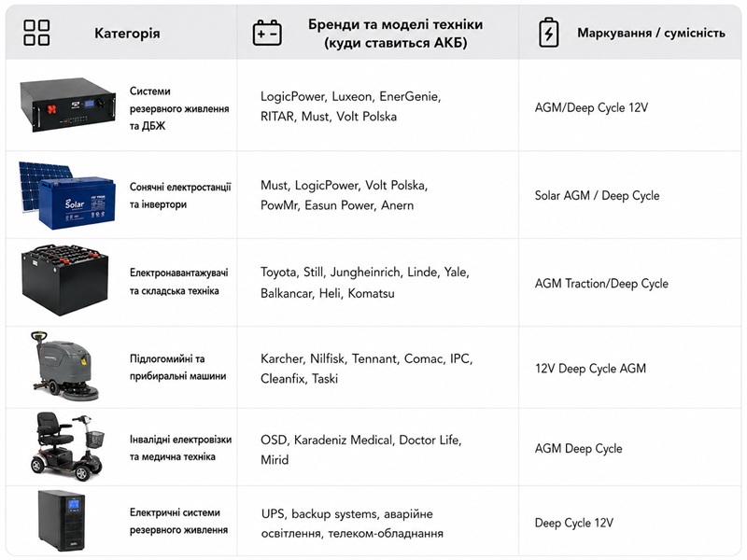Click the AGM Traction/Deep Cycle marking cell
Image resolution: width=747 pixels, height=560 pixels.
pyautogui.click(x=601, y=284)
